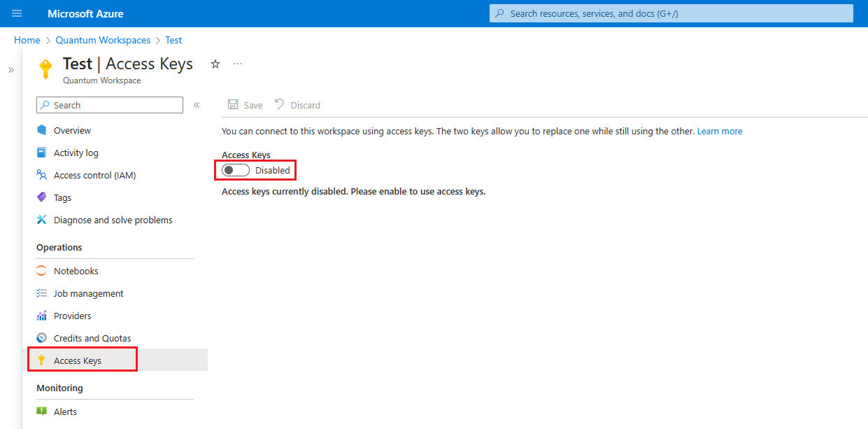The width and height of the screenshot is (868, 429).
Task: Open the more options ellipsis menu
Action: 237,64
